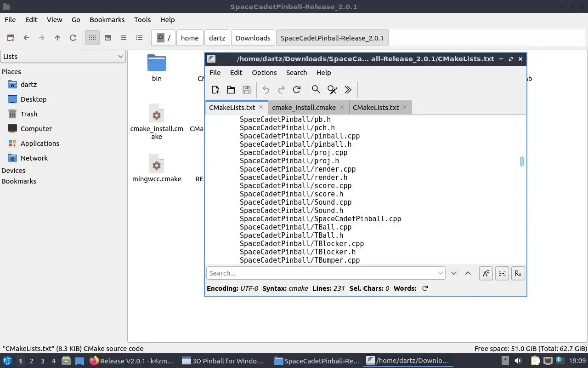Open the search history dropdown arrow
Image resolution: width=588 pixels, height=368 pixels.
pyautogui.click(x=441, y=273)
